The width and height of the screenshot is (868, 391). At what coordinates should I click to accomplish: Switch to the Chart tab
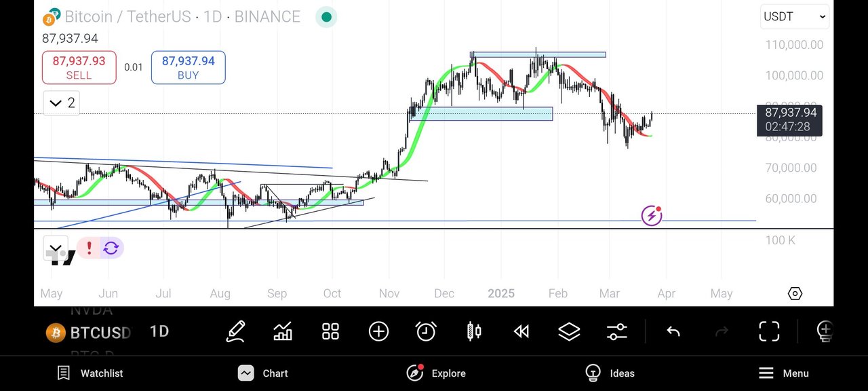point(263,373)
